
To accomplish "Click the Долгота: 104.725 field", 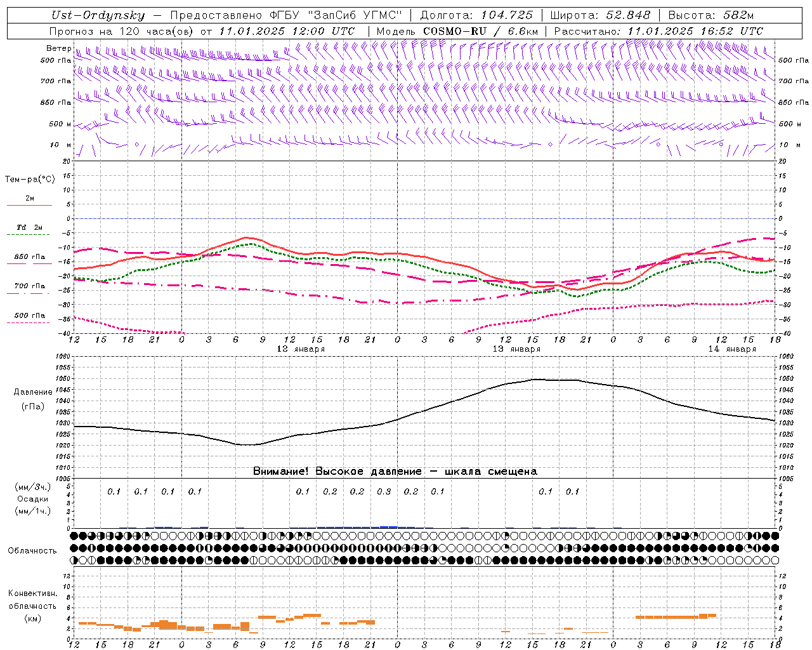I will (x=476, y=16).
